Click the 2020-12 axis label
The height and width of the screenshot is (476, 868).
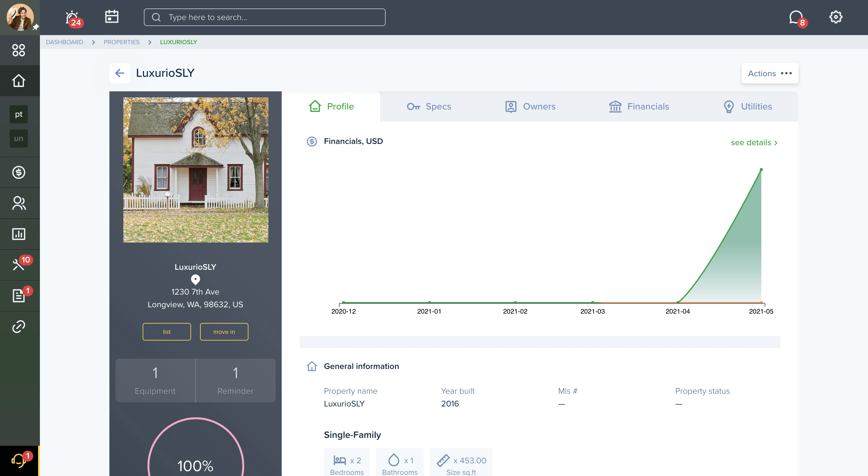click(343, 311)
